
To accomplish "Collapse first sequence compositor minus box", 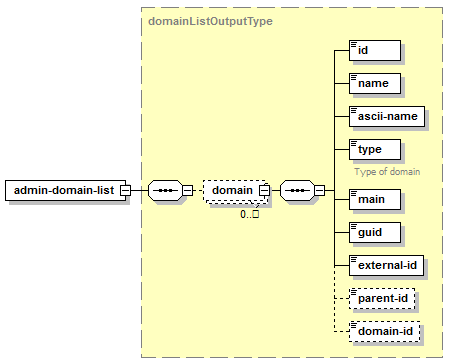I will click(187, 190).
